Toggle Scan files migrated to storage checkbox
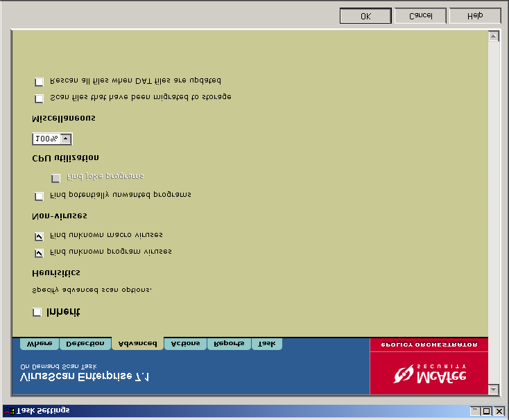 tap(39, 98)
